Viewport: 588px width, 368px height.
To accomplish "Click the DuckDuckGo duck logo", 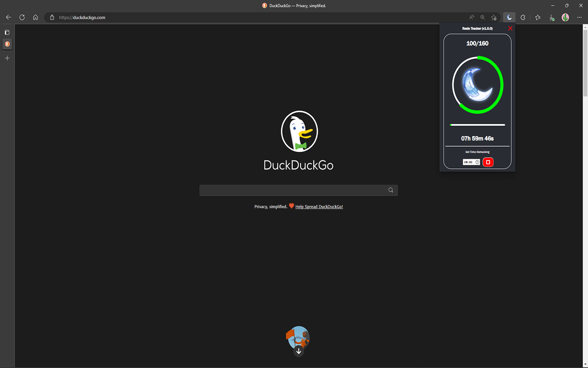I will pyautogui.click(x=299, y=132).
